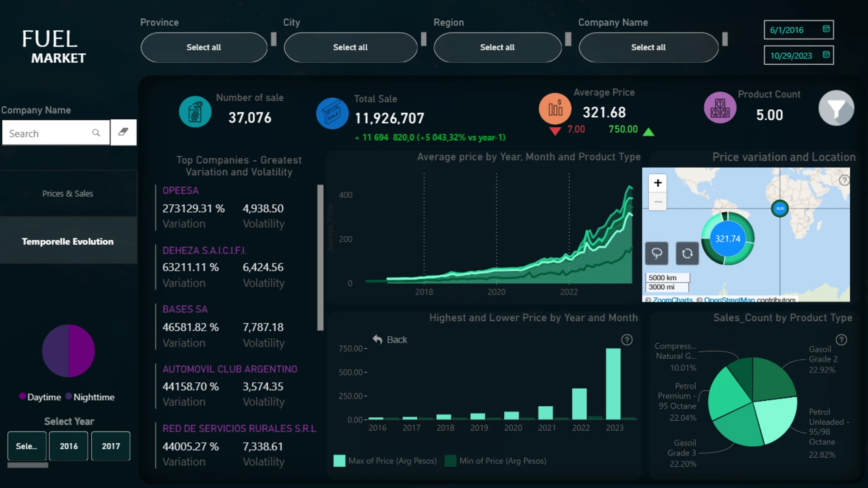Select all years in year slicer

[x=27, y=446]
